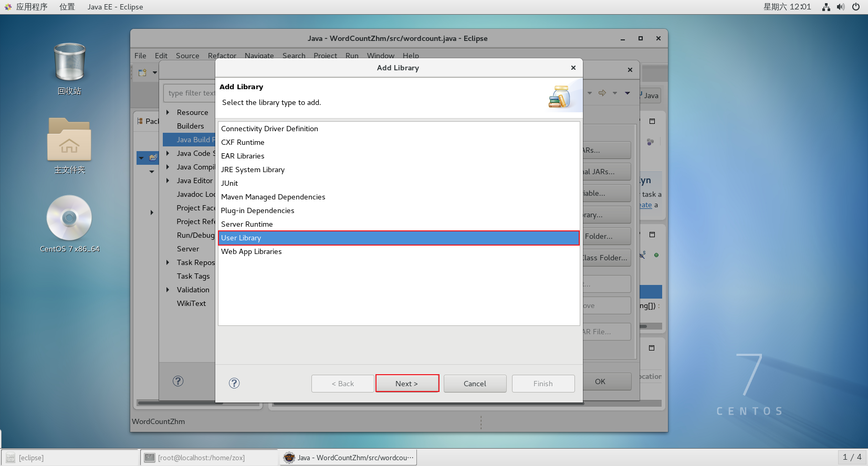Viewport: 868px width, 466px height.
Task: Open the 位置 places menu
Action: [x=67, y=7]
